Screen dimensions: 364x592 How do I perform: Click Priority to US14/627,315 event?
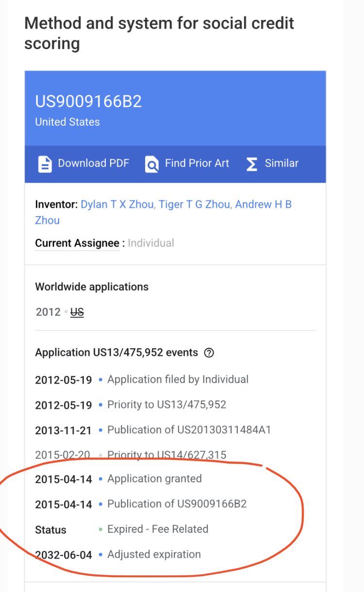[166, 455]
